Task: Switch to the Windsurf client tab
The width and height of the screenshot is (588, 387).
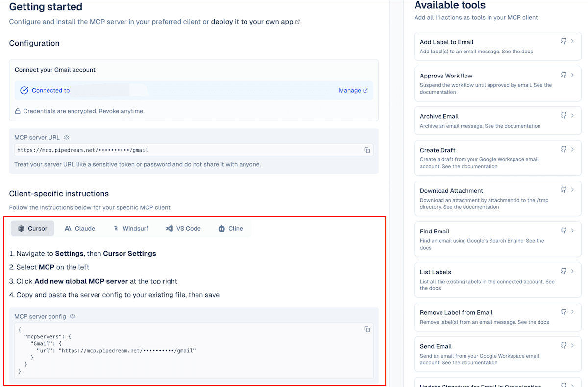Action: (x=130, y=229)
